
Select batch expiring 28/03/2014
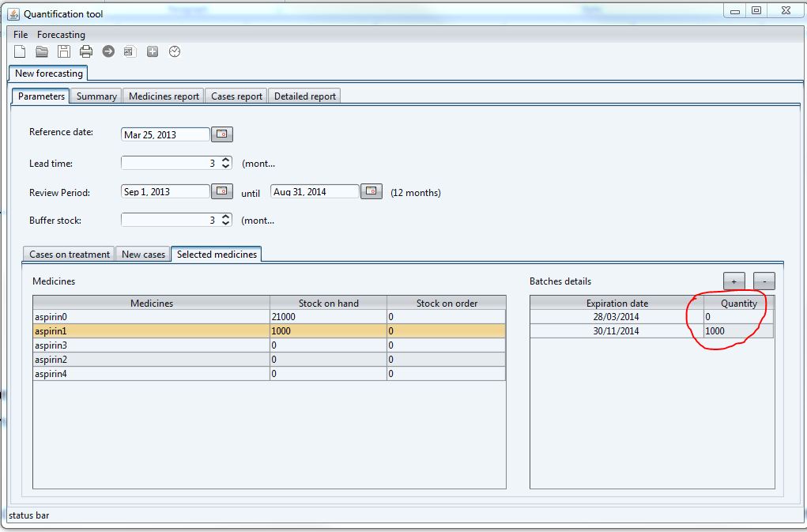(651, 317)
